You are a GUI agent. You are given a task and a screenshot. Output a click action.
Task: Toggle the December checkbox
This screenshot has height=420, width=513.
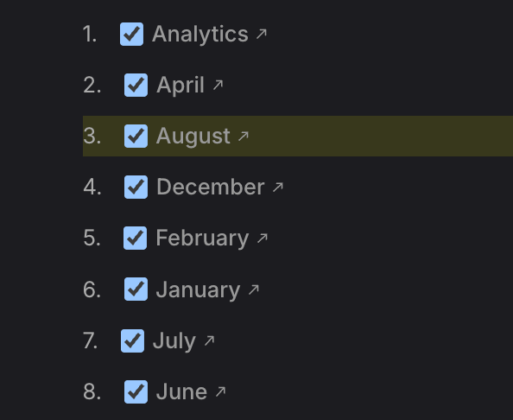coord(136,188)
